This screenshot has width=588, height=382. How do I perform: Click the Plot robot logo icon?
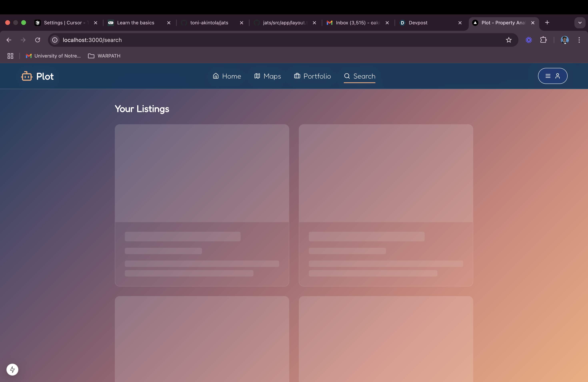(27, 76)
